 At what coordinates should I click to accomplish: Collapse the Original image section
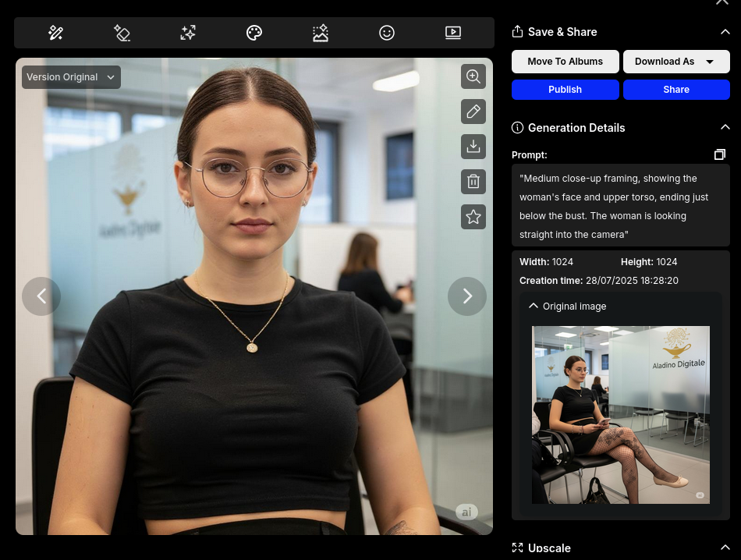point(534,307)
